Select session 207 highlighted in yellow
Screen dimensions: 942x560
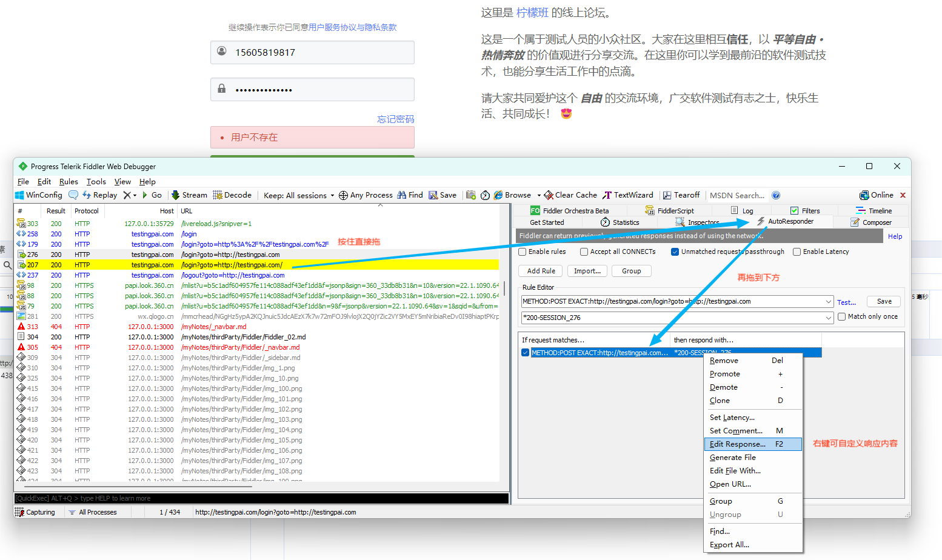pyautogui.click(x=257, y=265)
